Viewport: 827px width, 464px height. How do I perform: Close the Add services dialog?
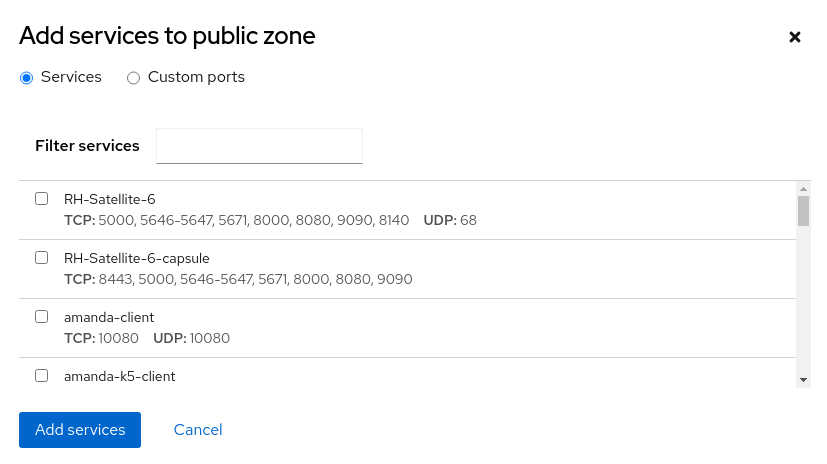coord(795,37)
